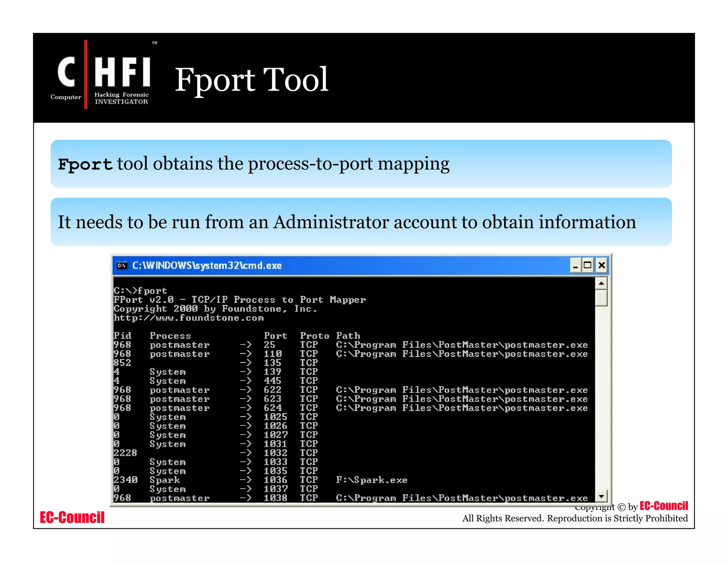Click Pid 2228 in port 1032 row
728x562 pixels.
(125, 453)
